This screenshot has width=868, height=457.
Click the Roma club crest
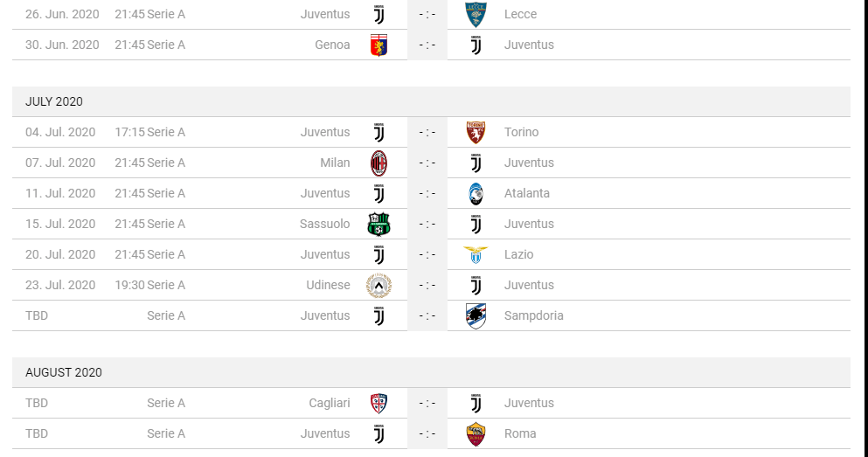pos(476,433)
